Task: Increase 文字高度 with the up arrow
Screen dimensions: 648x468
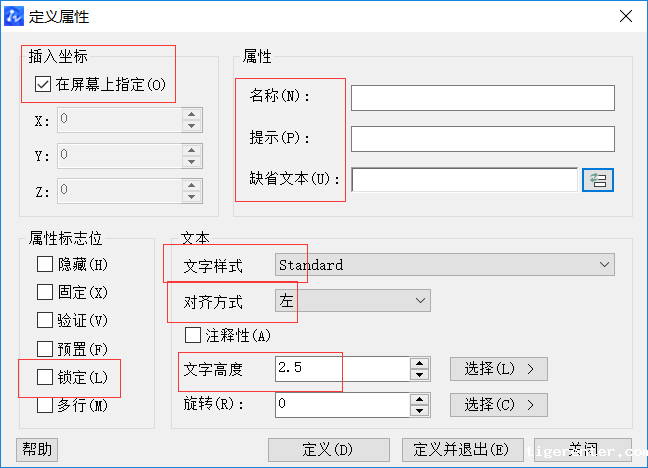Action: tap(420, 363)
